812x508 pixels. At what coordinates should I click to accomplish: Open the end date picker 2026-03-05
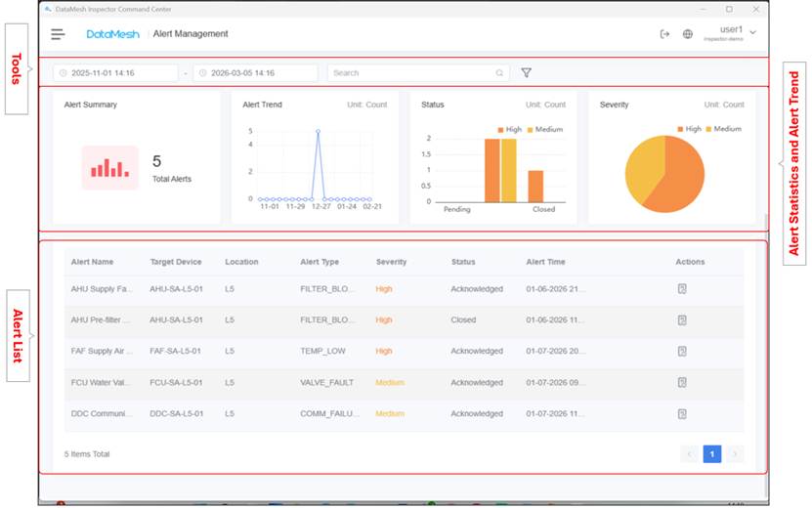click(x=254, y=73)
